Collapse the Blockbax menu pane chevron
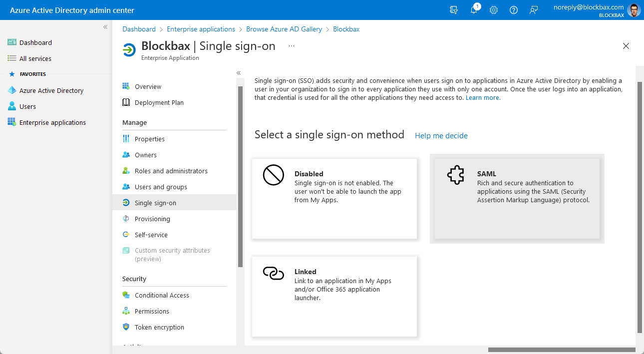Viewport: 644px width, 354px height. click(239, 72)
